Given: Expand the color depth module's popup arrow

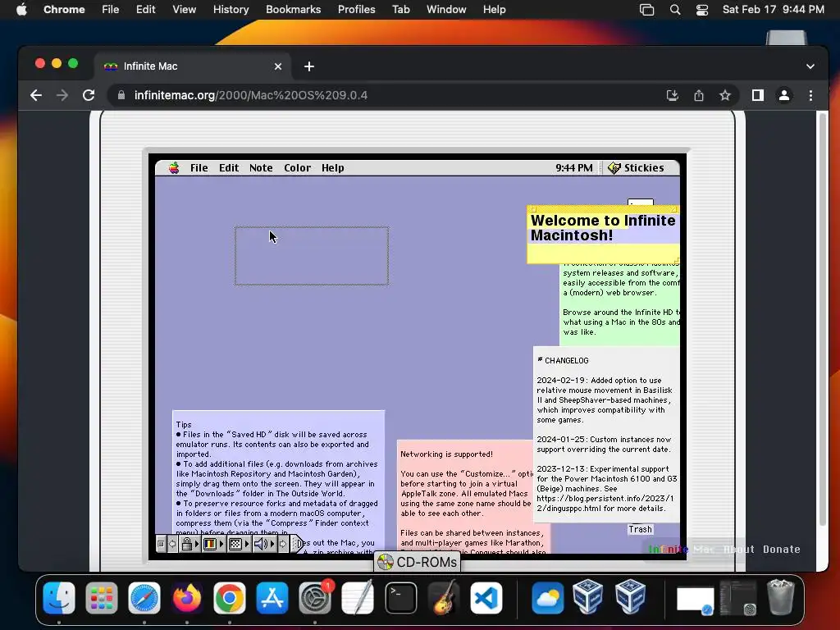Looking at the screenshot, I should 221,544.
